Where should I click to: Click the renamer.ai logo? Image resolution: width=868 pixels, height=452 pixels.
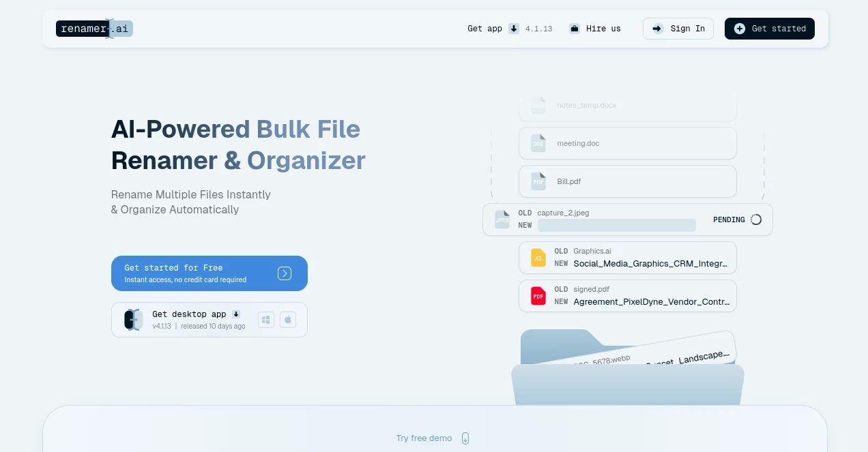click(x=94, y=29)
